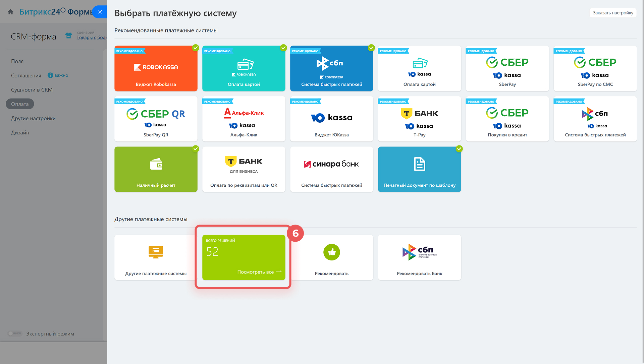Viewport: 644px width, 364px height.
Task: Click the checkmark on blue Robokassa SBP tile
Action: [371, 48]
